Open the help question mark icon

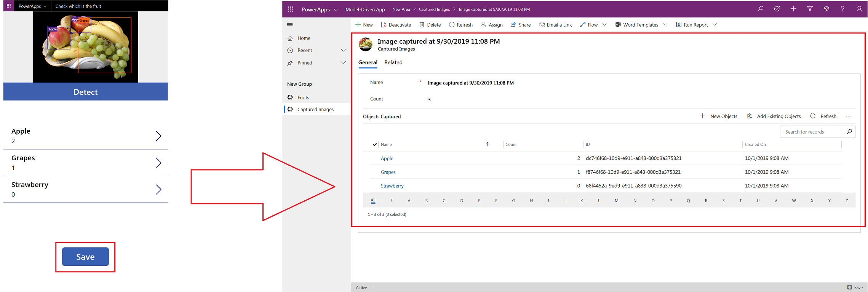tap(842, 9)
